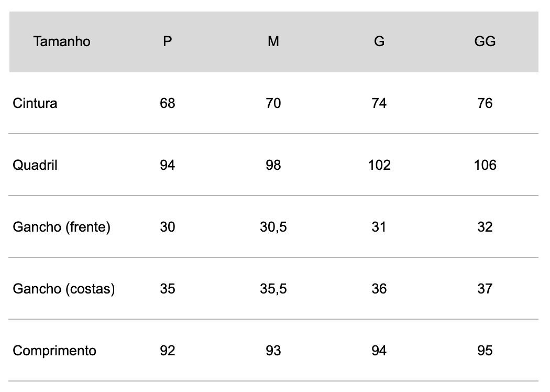The image size is (550, 392).
Task: Click Comprimento value 95 for size GG
Action: pos(485,351)
